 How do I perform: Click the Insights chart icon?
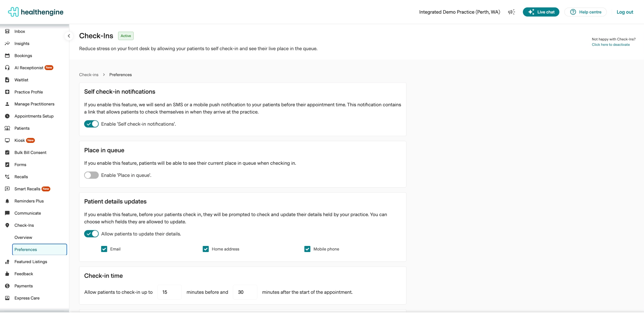tap(7, 43)
